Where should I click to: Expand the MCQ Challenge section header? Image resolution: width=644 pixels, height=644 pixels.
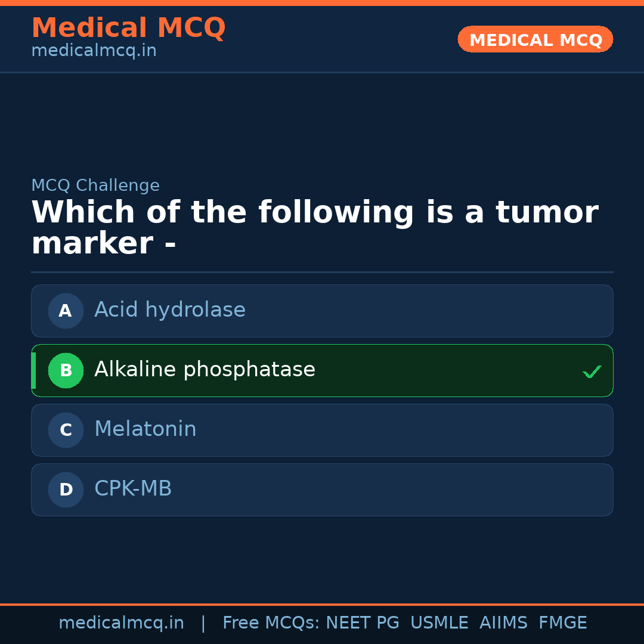[95, 185]
